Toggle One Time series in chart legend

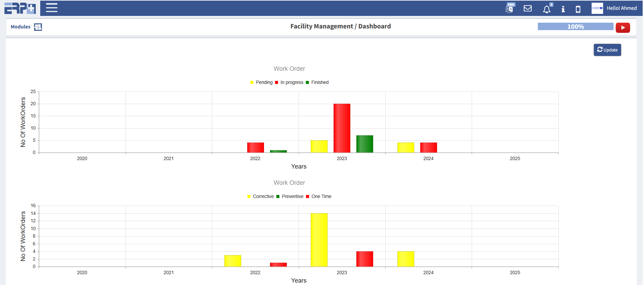[x=318, y=196]
